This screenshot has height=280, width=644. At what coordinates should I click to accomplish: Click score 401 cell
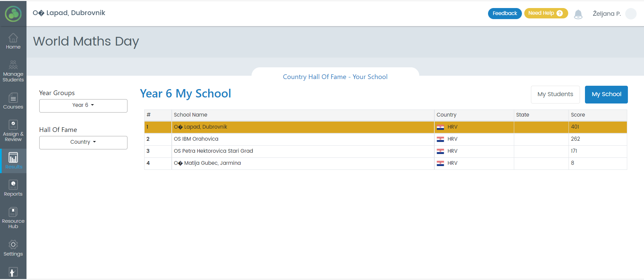coord(598,127)
